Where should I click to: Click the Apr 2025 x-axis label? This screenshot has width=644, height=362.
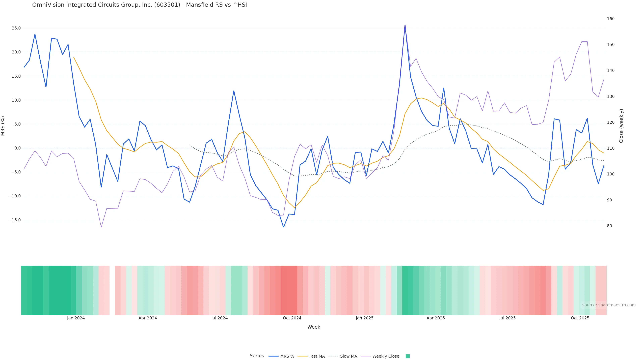point(436,318)
